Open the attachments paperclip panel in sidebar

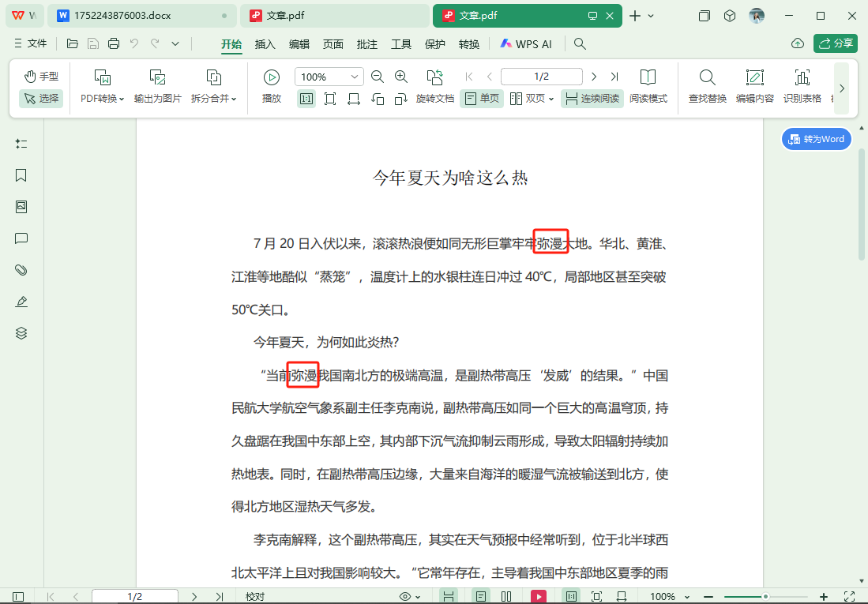[21, 270]
